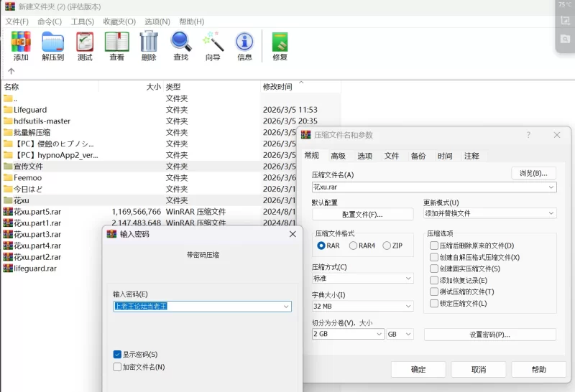Image resolution: width=575 pixels, height=392 pixels.
Task: Click the 删除 (Delete) trash icon
Action: point(149,45)
